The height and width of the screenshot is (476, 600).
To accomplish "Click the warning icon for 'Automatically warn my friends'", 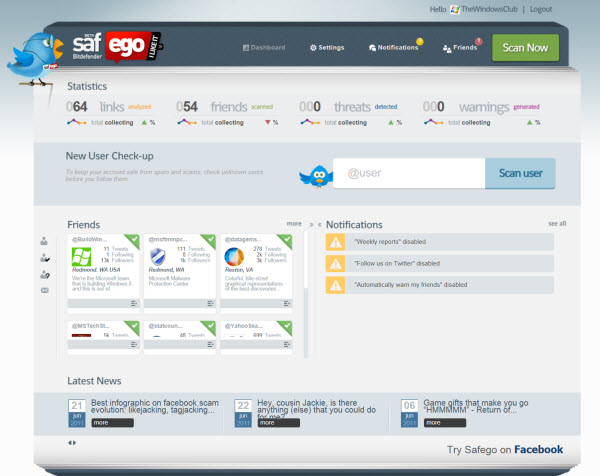I will coord(336,285).
